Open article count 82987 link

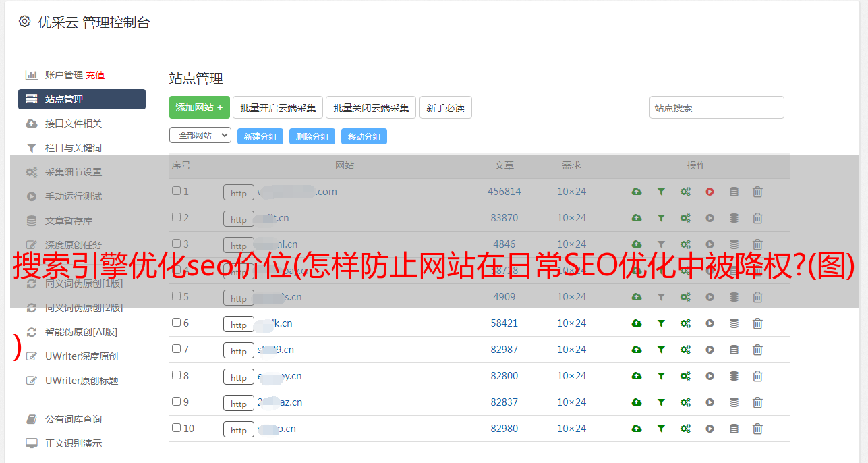point(504,350)
